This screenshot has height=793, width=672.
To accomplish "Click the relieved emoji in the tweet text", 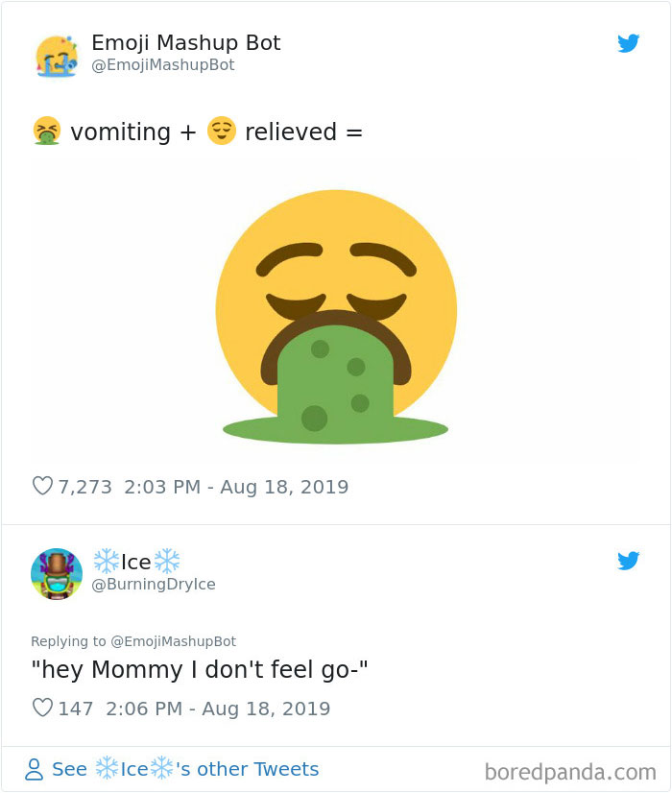I will pos(222,132).
